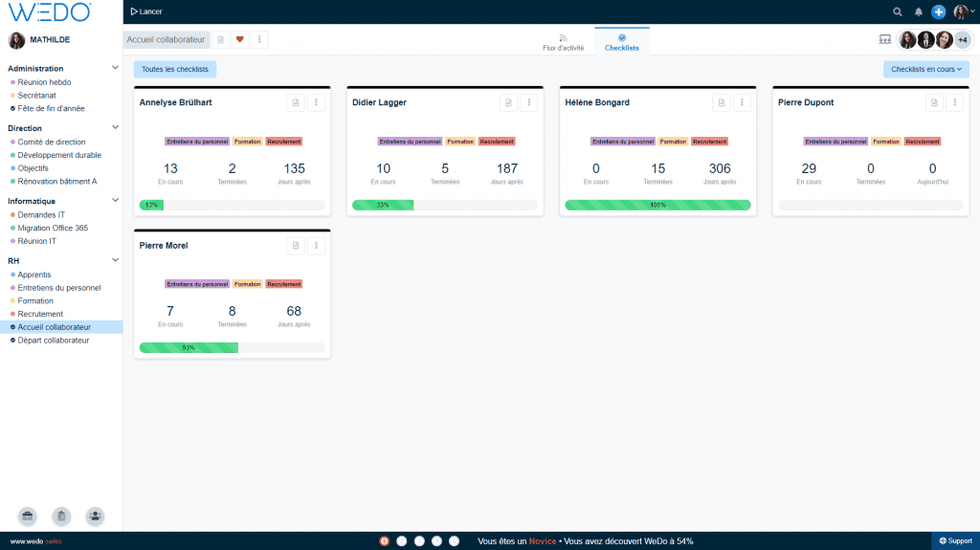Click the clipboard icon in sidebar footer
The height and width of the screenshot is (550, 980).
[x=61, y=516]
